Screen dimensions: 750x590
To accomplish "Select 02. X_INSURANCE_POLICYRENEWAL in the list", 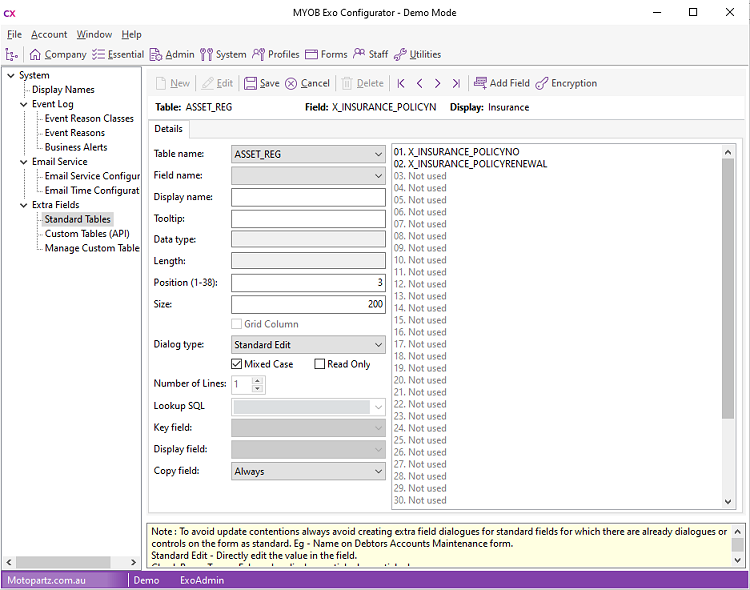I will 470,164.
